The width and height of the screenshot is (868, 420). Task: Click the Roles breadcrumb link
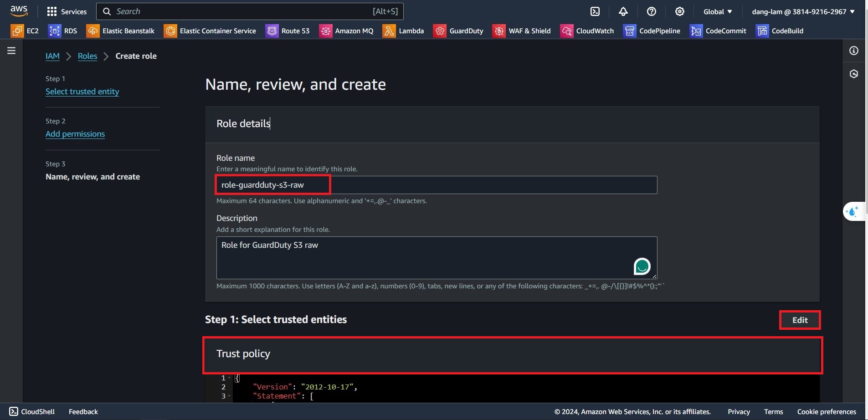87,56
